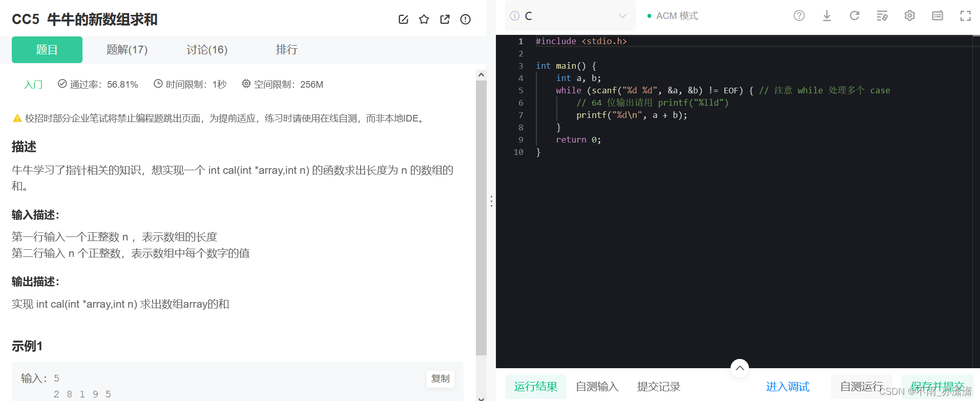Click the info icon beside language C

[x=515, y=16]
